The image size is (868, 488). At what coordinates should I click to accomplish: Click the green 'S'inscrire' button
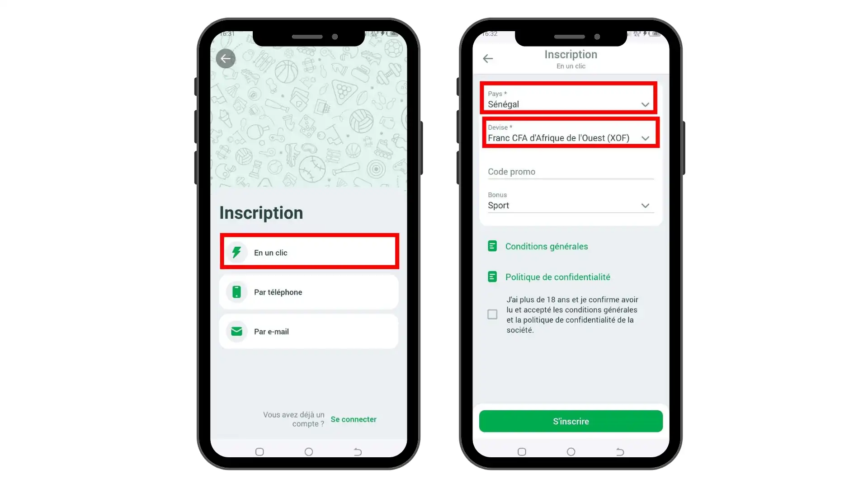tap(571, 421)
